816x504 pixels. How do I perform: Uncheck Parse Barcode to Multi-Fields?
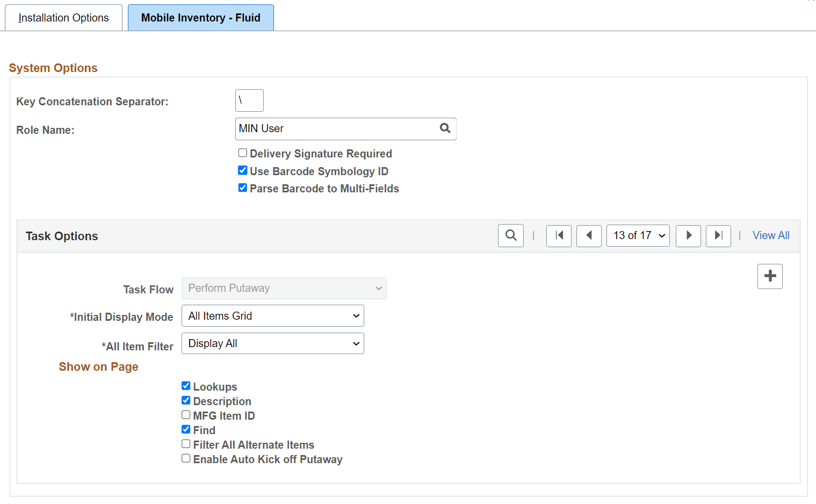click(242, 187)
